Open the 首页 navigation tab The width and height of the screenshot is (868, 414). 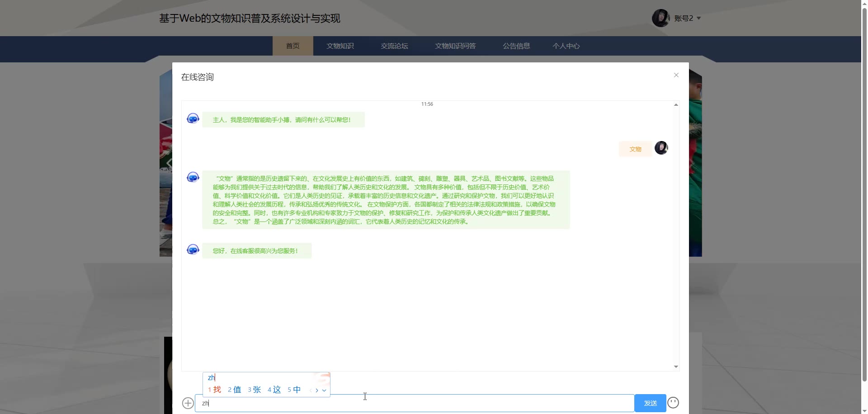tap(292, 46)
